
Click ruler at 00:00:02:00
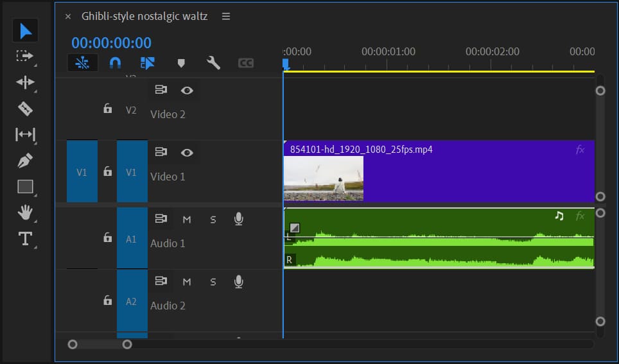pyautogui.click(x=492, y=52)
